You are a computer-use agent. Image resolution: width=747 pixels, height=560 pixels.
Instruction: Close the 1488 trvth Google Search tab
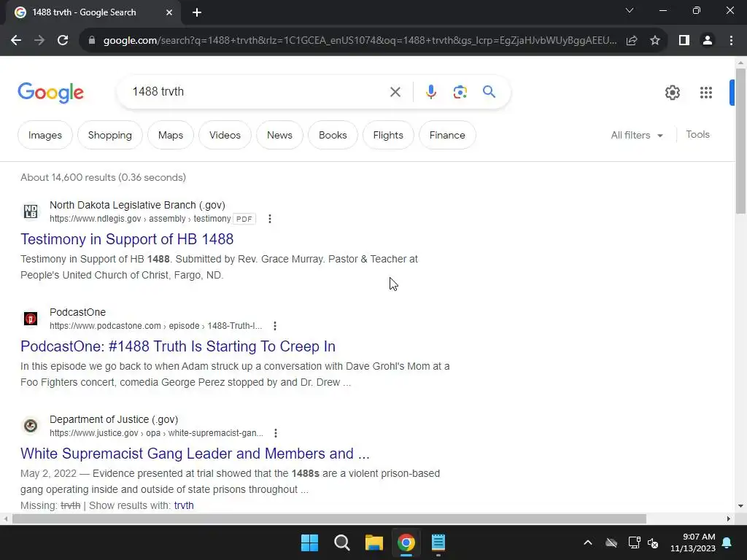169,13
